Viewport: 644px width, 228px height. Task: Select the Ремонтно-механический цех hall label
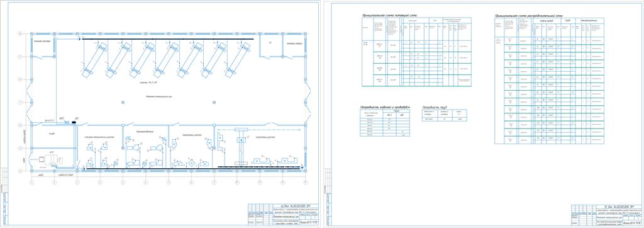coord(158,97)
